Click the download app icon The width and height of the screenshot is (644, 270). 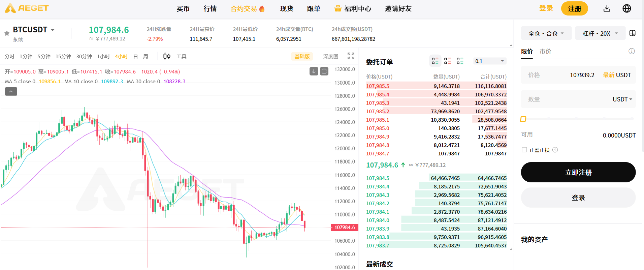(607, 8)
